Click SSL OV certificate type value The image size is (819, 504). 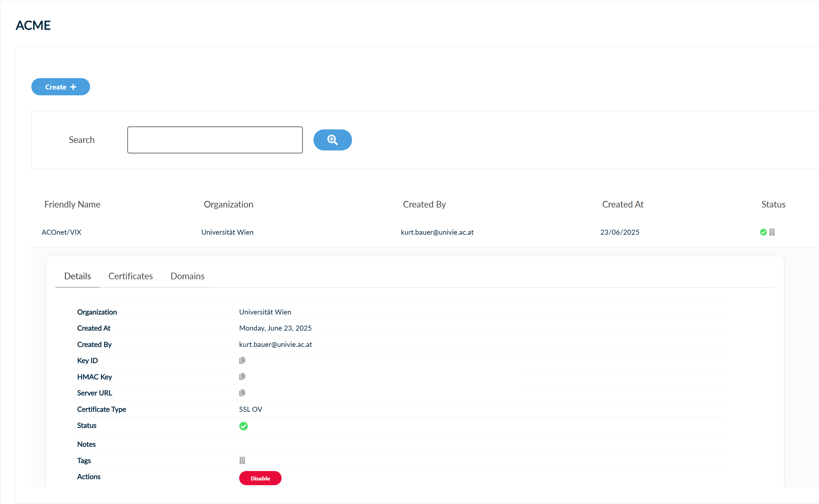pyautogui.click(x=251, y=409)
